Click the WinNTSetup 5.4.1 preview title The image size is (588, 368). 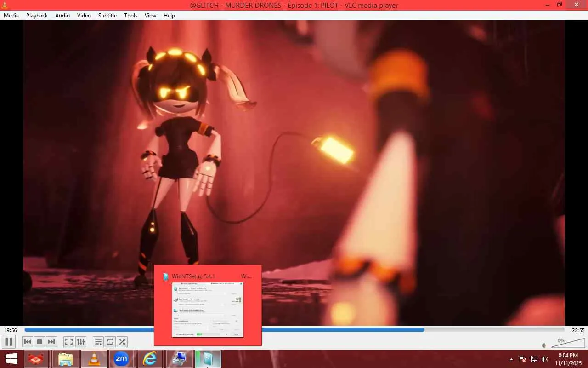click(x=193, y=276)
